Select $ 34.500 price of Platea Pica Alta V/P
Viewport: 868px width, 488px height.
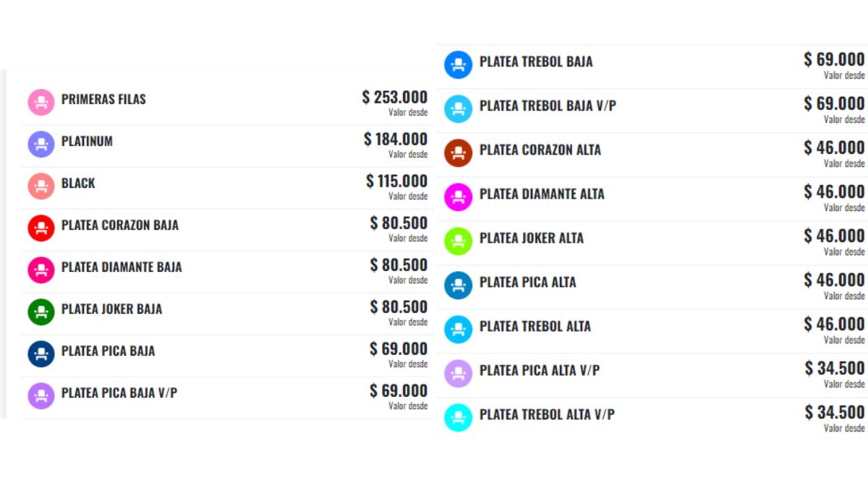tap(835, 369)
